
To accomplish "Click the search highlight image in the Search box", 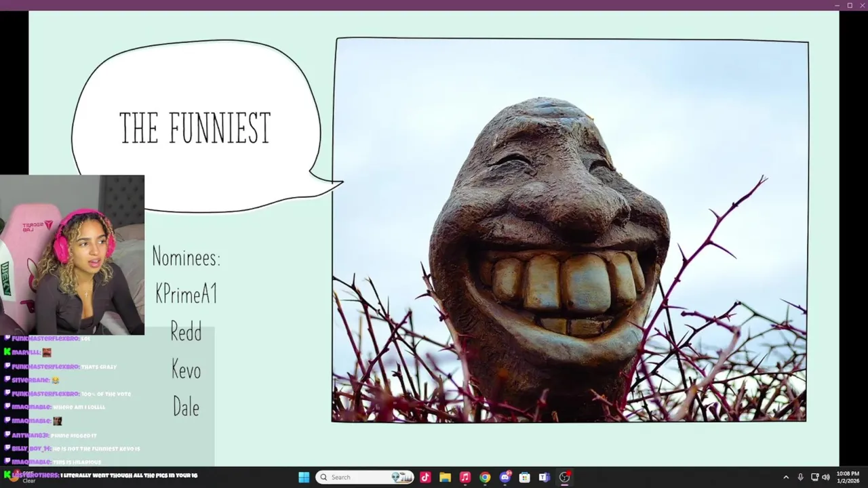I will (x=401, y=477).
